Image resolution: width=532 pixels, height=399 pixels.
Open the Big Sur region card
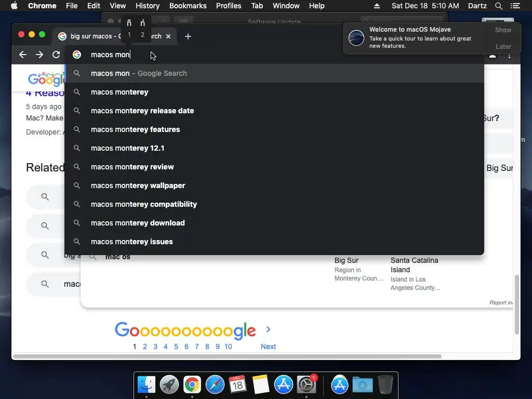[358, 269]
